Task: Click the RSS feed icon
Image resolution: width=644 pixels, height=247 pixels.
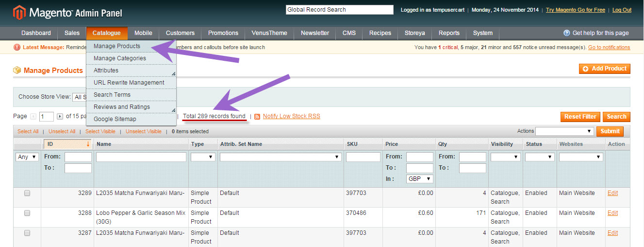Action: point(258,117)
